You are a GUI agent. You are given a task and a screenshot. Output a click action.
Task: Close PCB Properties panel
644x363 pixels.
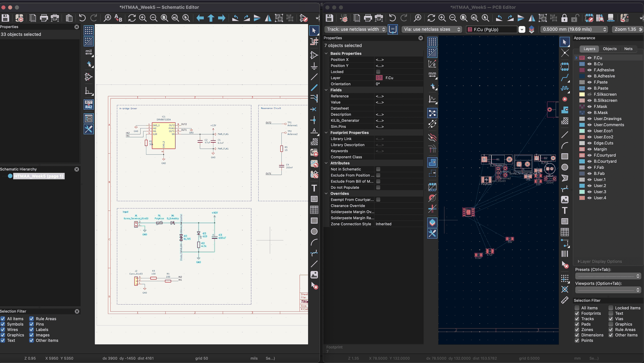pos(421,38)
